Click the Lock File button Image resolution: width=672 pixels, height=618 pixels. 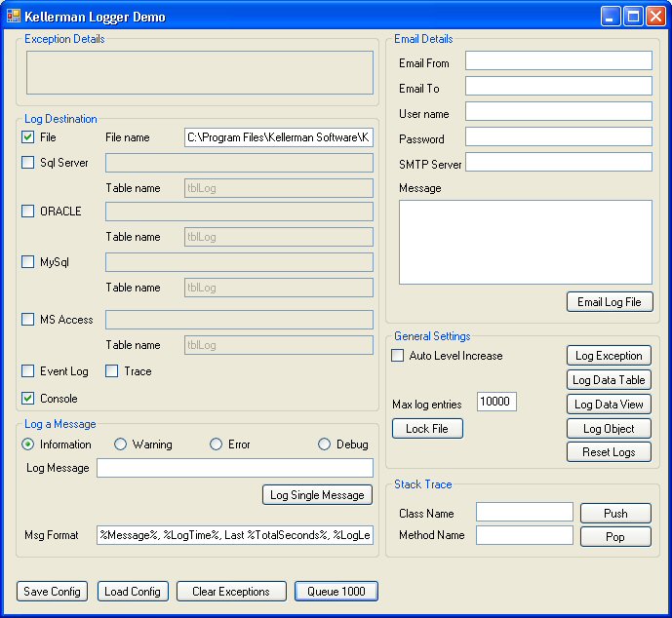(x=428, y=429)
